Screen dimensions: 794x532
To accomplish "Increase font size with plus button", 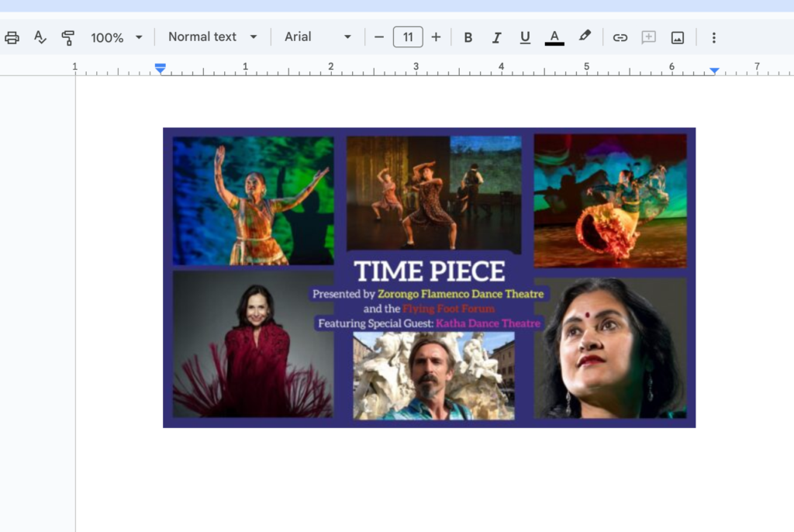I will pyautogui.click(x=436, y=37).
